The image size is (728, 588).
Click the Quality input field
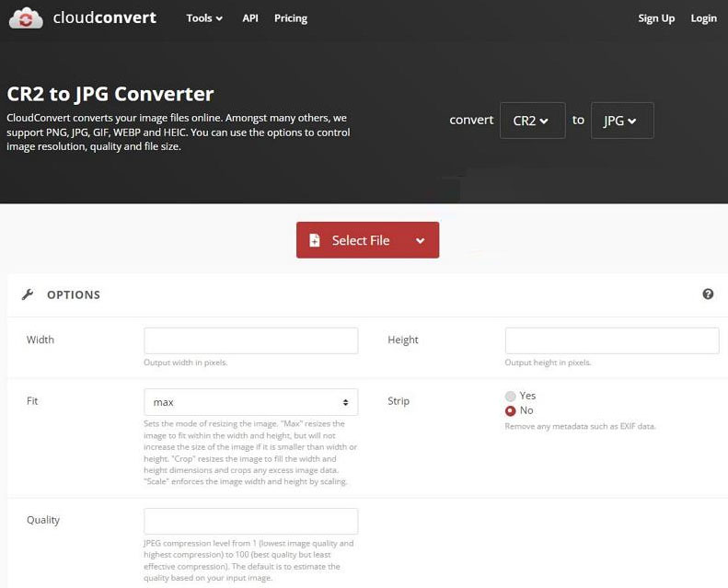tap(250, 521)
